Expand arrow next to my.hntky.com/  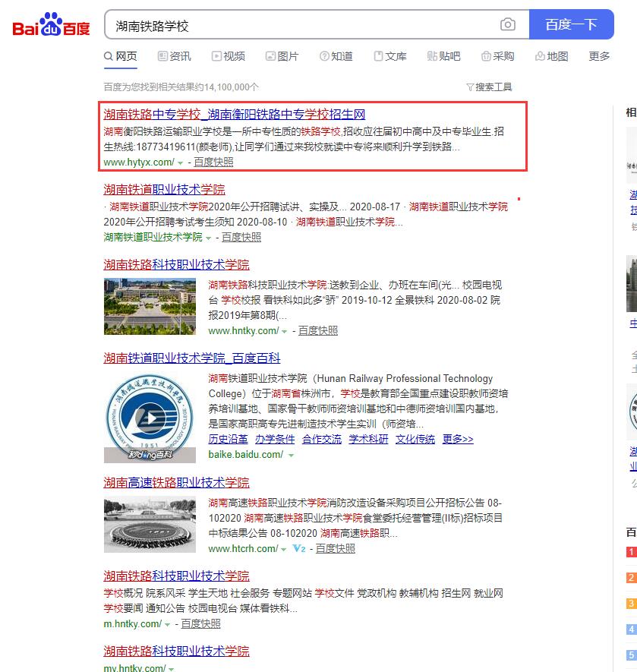coord(171,669)
